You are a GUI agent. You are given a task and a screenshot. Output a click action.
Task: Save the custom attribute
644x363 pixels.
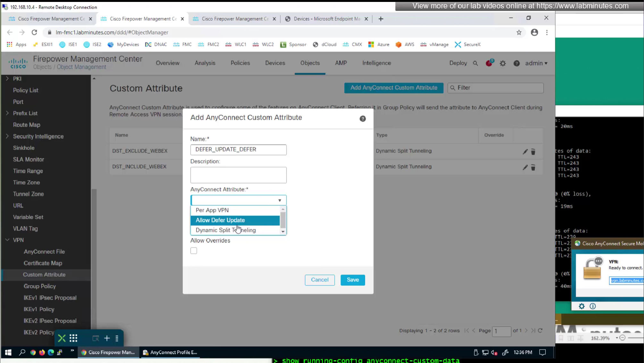(x=353, y=280)
